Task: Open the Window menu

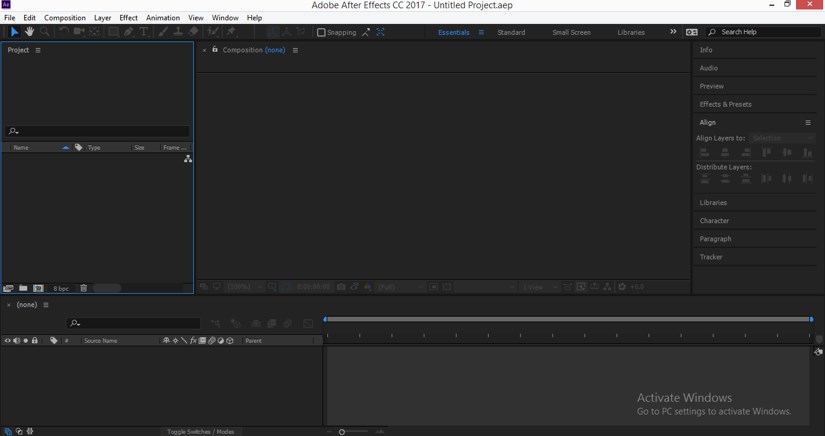Action: pos(225,17)
